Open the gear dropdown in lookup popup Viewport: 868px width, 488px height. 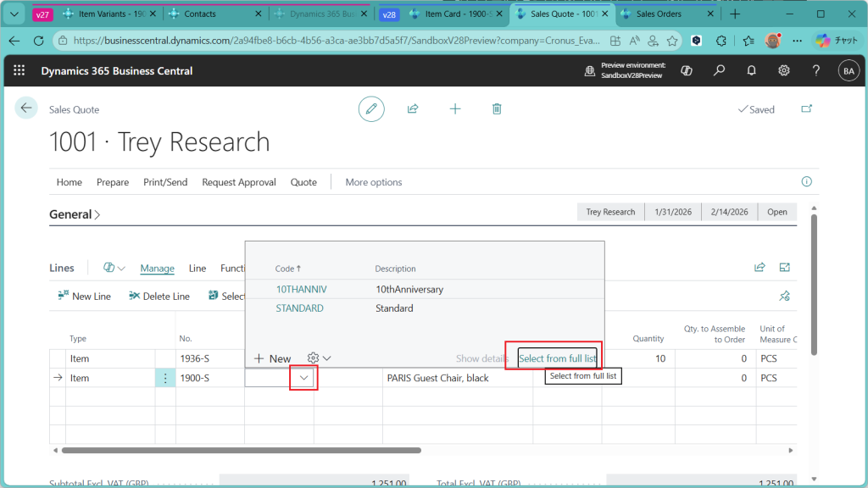coord(319,358)
